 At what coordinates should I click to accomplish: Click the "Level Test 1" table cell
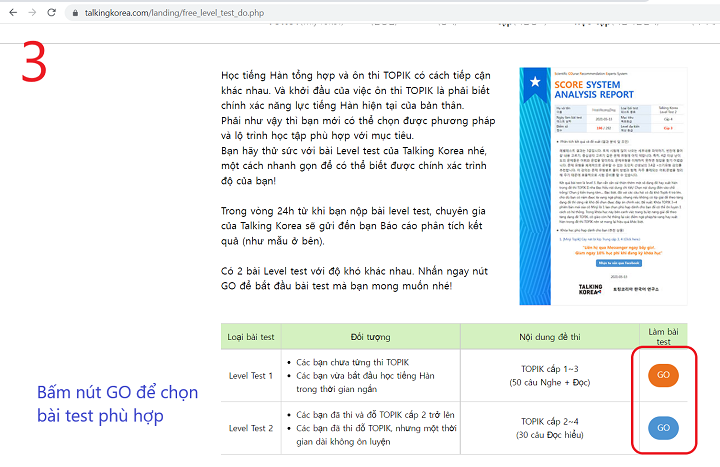tap(251, 376)
